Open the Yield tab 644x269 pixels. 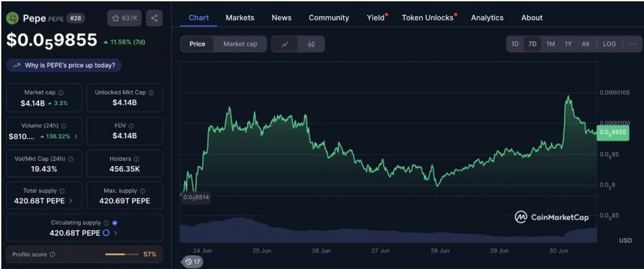[x=376, y=18]
